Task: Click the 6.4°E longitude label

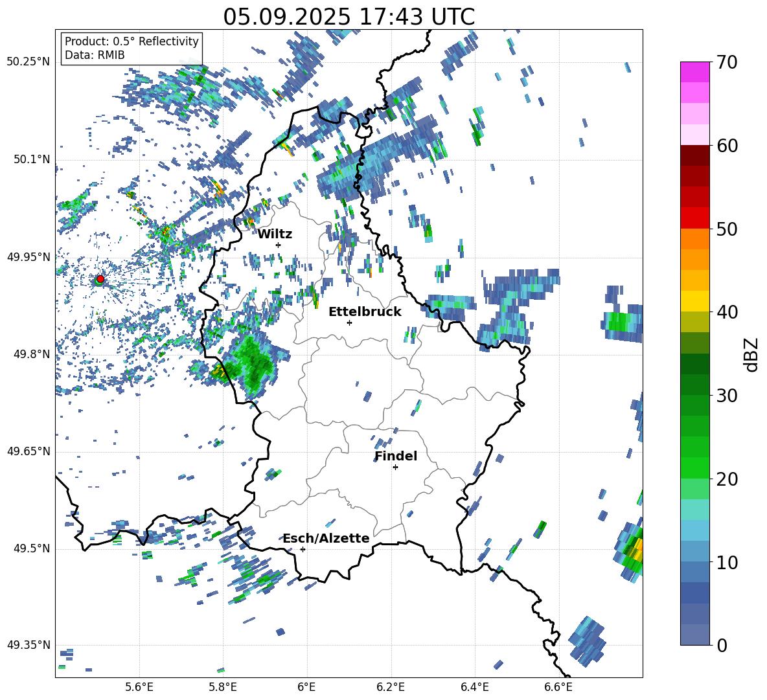Action: pyautogui.click(x=474, y=687)
